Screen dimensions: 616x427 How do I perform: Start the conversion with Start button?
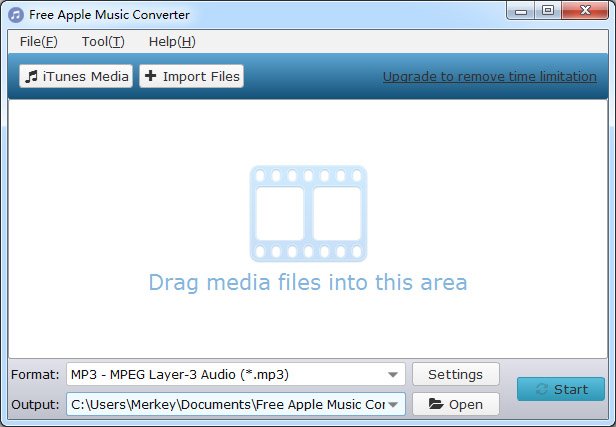561,389
